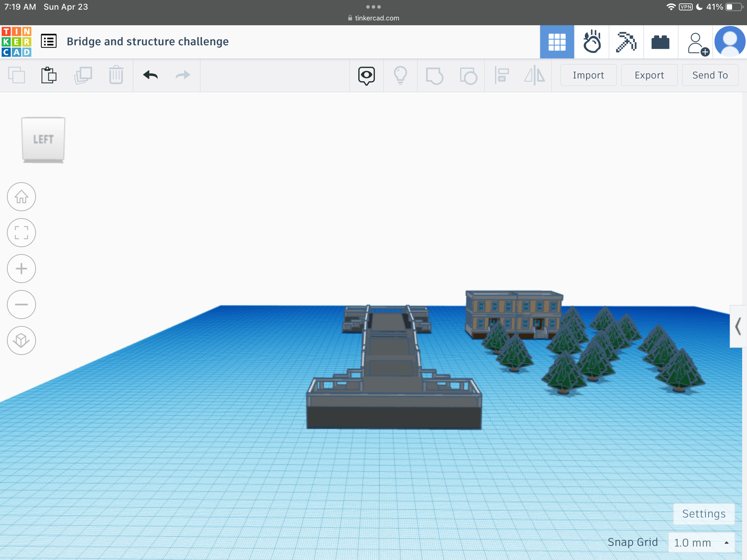Toggle show all with the lightbulb
The image size is (747, 560).
pos(400,75)
